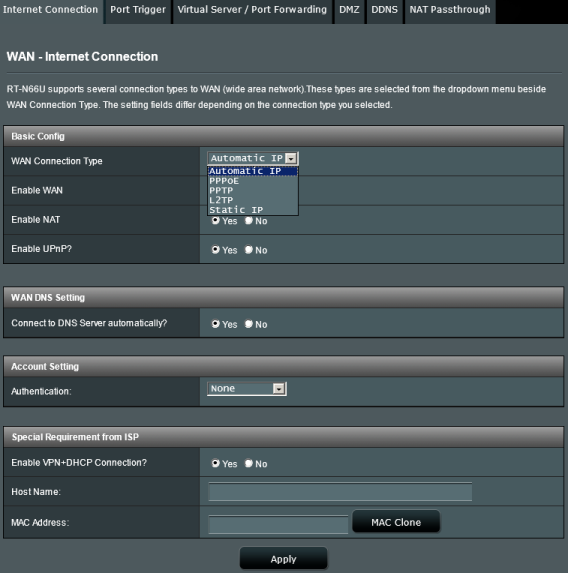Click the WAN - Internet Connection heading

pyautogui.click(x=82, y=57)
